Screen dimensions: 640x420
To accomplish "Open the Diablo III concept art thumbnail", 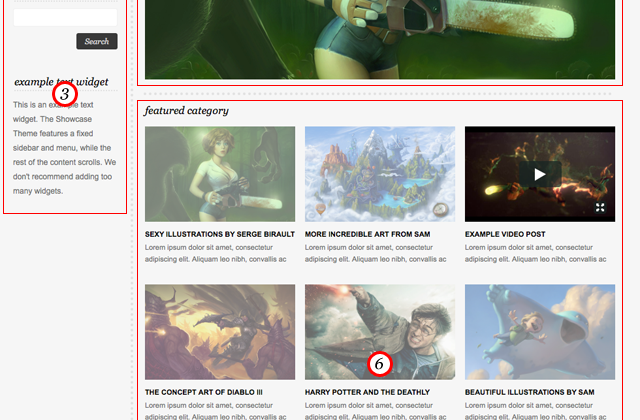I will pyautogui.click(x=220, y=332).
